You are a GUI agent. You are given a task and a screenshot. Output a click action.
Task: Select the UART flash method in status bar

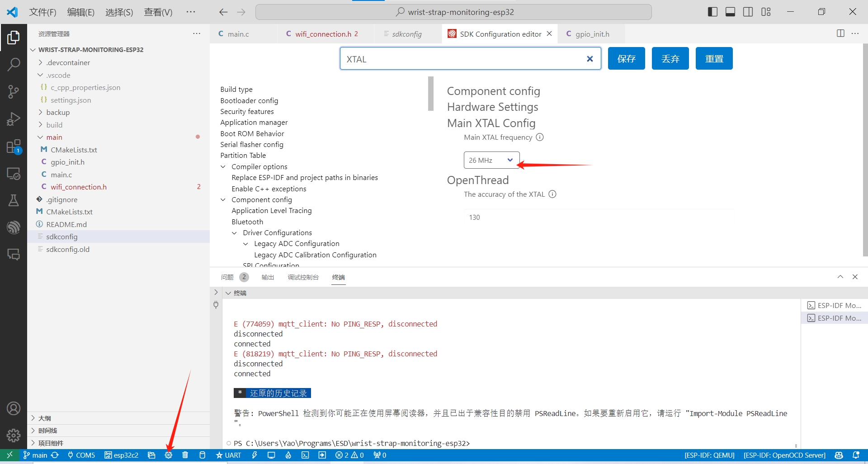pyautogui.click(x=229, y=455)
